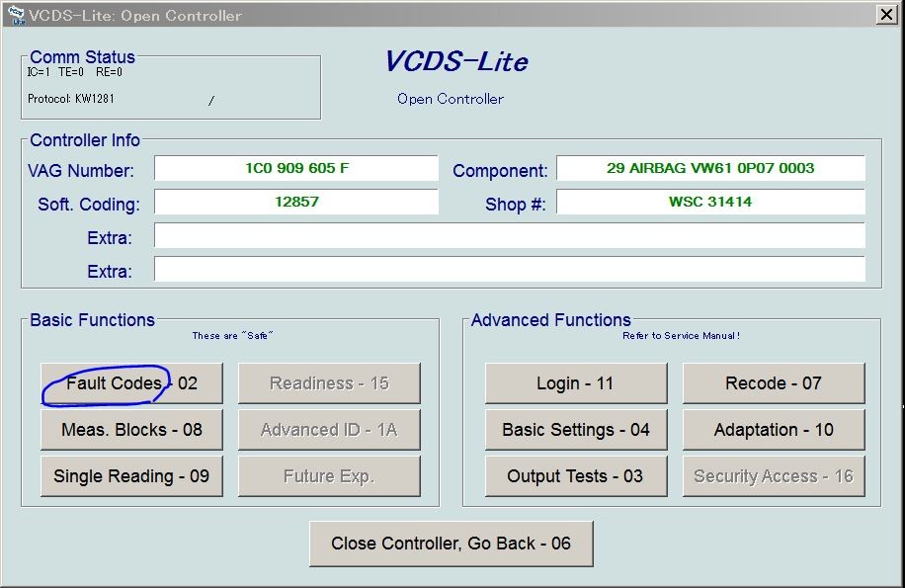
Task: Click the second empty Extra field
Action: click(x=510, y=269)
